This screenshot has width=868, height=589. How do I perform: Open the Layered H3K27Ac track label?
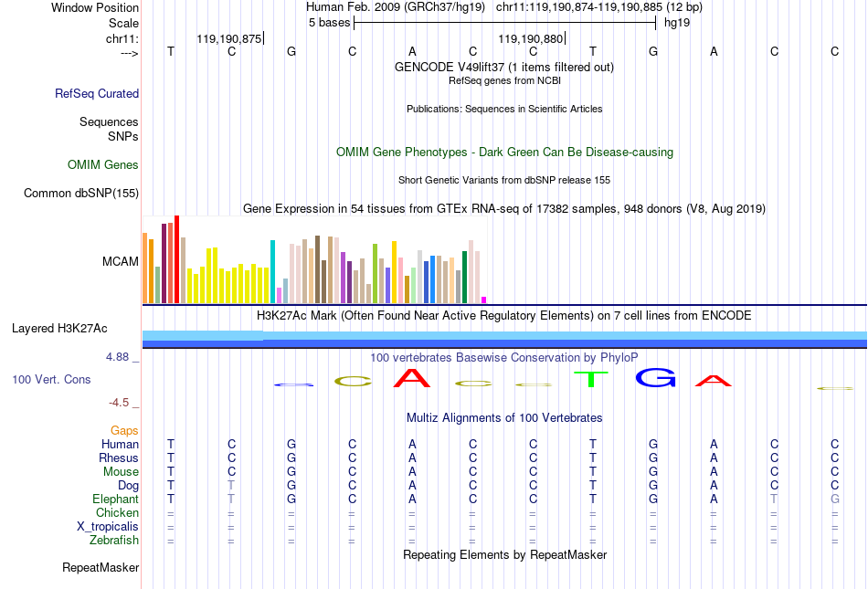pyautogui.click(x=59, y=329)
